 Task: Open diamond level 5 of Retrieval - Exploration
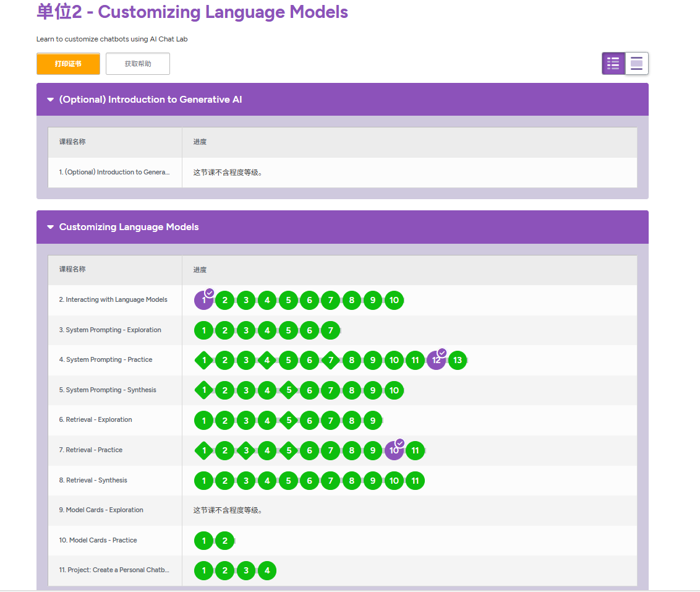[289, 421]
